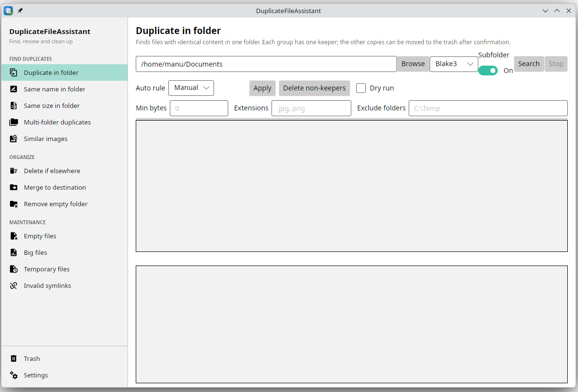Start the scan with Search button
Screen dimensions: 578x392
pos(528,64)
